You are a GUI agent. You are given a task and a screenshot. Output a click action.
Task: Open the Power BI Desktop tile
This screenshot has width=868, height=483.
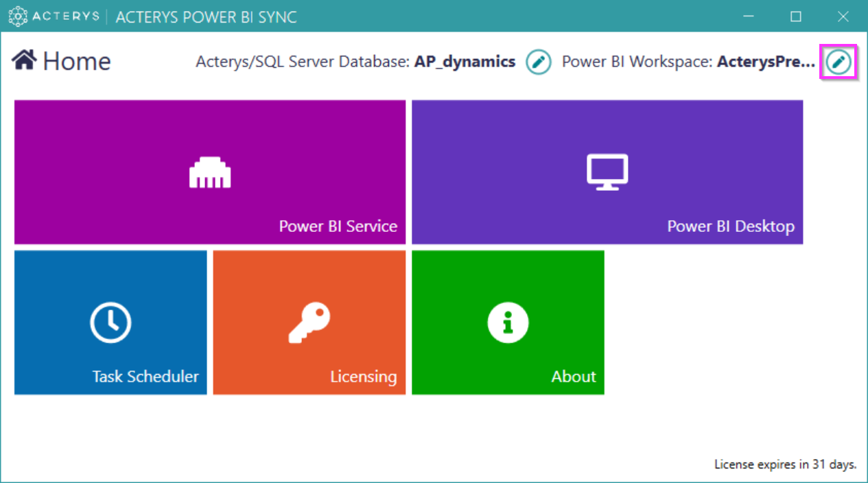click(x=607, y=172)
